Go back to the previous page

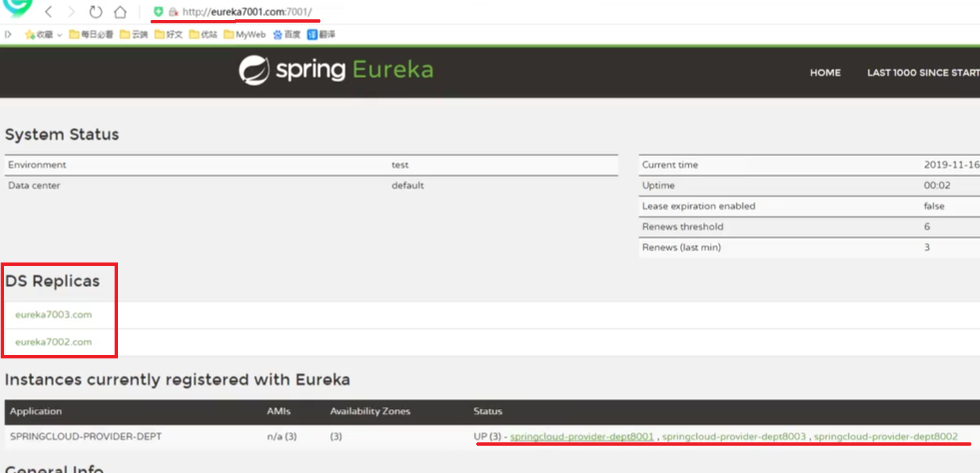[x=49, y=12]
